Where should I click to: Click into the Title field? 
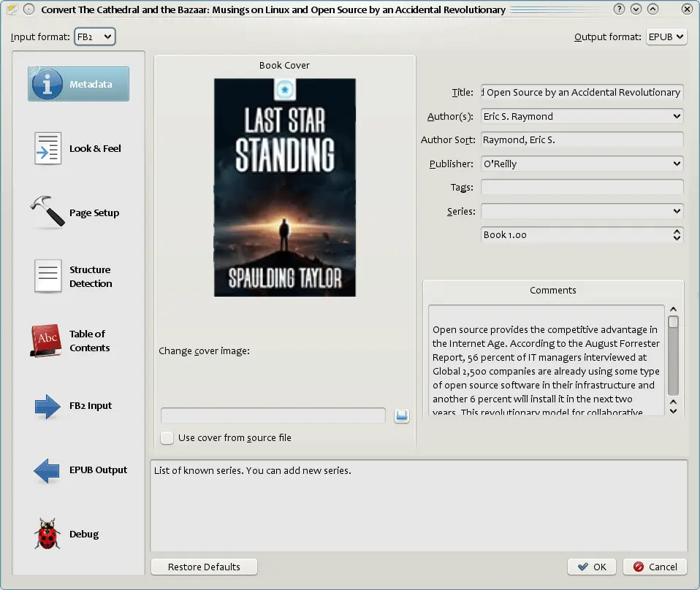(582, 93)
